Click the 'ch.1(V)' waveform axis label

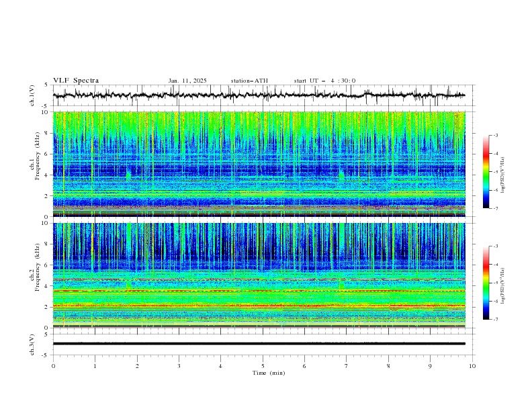(32, 95)
